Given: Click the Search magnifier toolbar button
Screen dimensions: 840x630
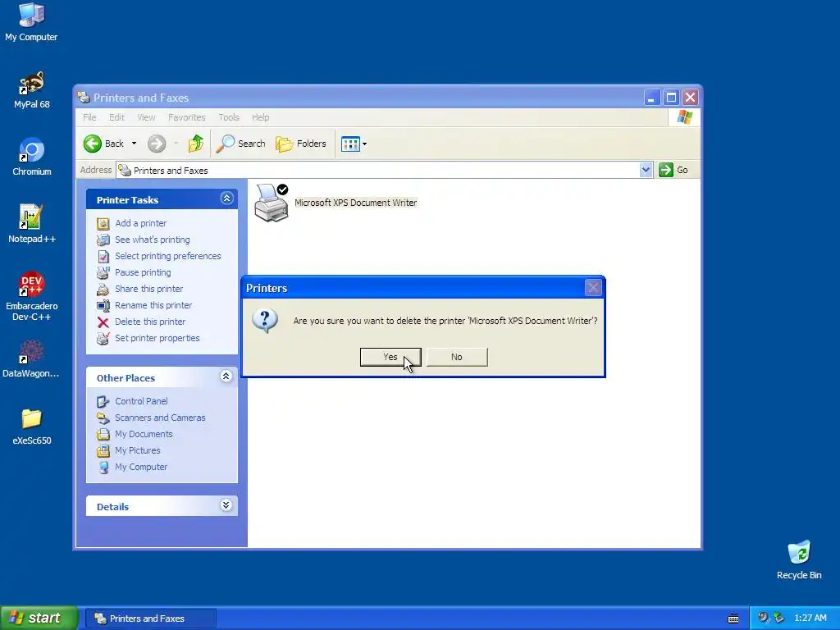Looking at the screenshot, I should (x=240, y=144).
